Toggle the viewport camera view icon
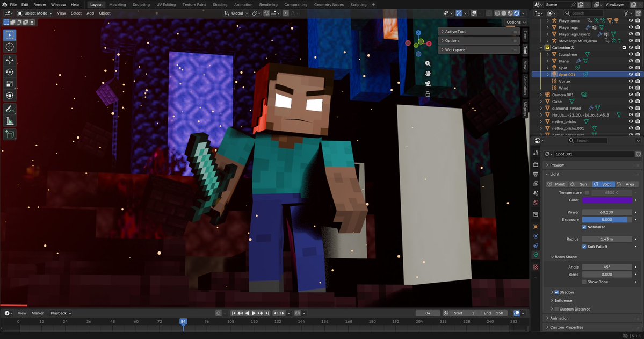This screenshot has width=644, height=339. pos(428,84)
